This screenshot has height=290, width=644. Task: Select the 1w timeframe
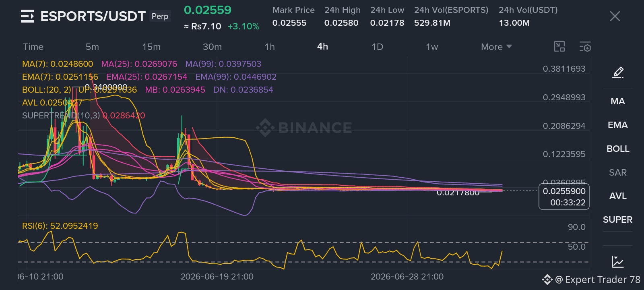432,47
